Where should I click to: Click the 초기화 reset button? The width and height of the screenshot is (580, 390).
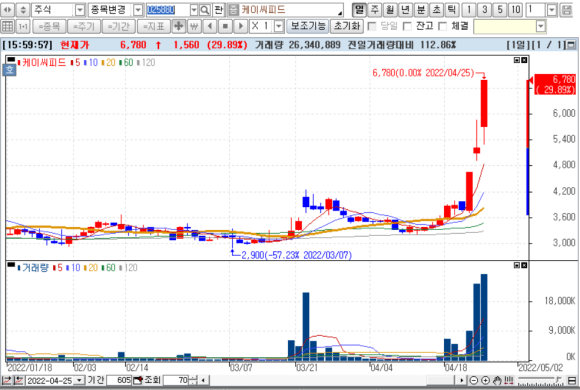pos(347,26)
